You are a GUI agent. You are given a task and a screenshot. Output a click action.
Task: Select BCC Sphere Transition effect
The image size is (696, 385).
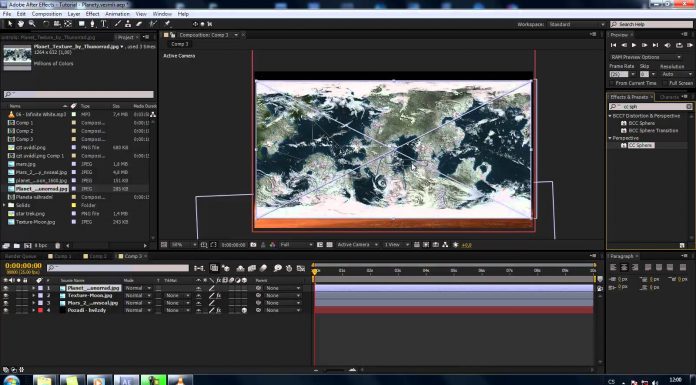[x=653, y=131]
